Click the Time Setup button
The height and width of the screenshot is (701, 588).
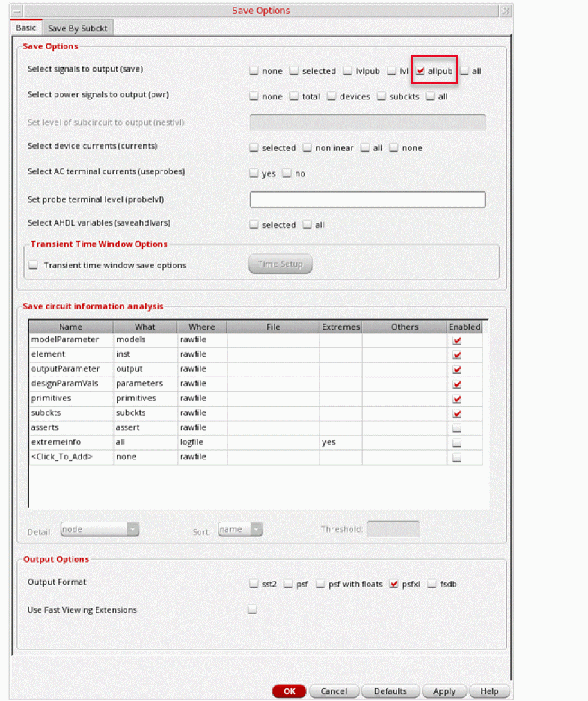(x=280, y=264)
